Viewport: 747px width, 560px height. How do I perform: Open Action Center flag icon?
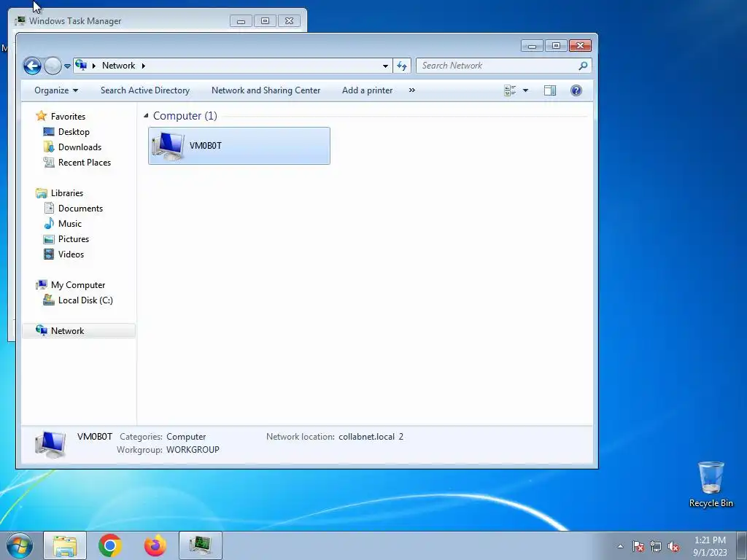(x=638, y=546)
